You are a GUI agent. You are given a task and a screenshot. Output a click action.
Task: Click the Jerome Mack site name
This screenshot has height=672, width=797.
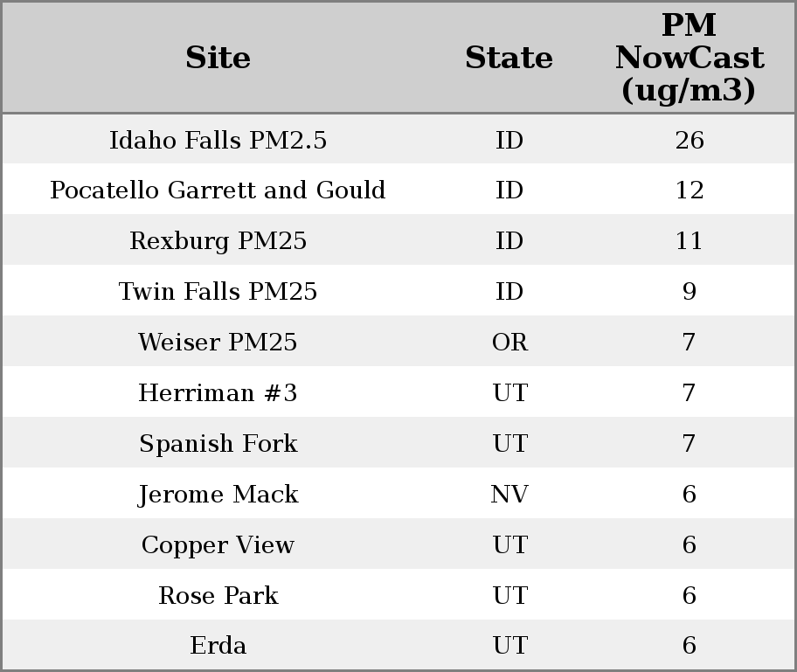[218, 495]
